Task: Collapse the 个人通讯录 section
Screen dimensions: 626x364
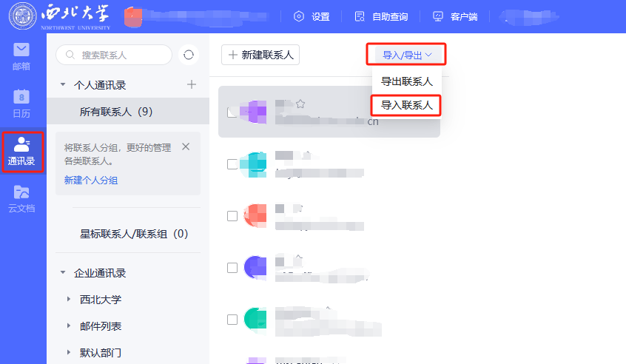Action: 63,85
